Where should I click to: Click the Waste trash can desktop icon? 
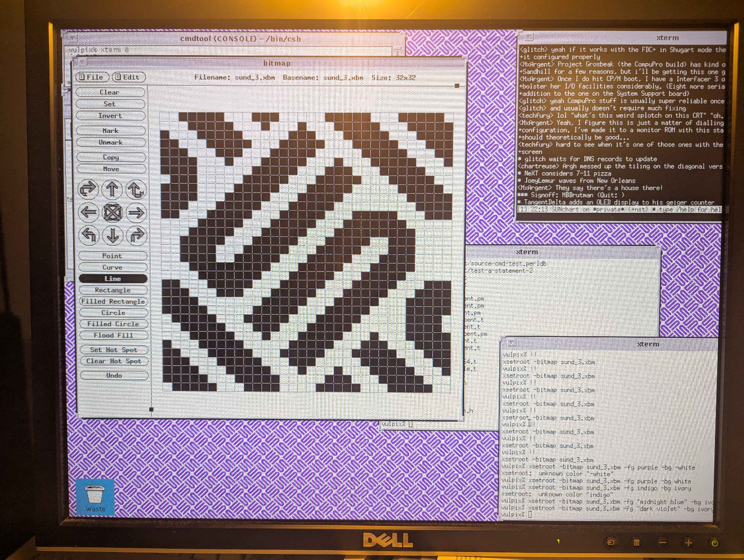(95, 497)
